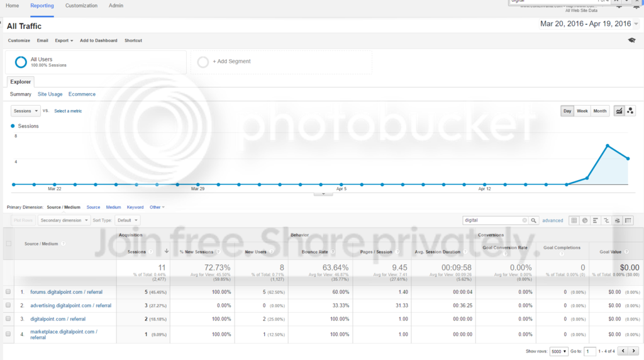Click + Add Segment box
644x360 pixels.
[x=281, y=62]
